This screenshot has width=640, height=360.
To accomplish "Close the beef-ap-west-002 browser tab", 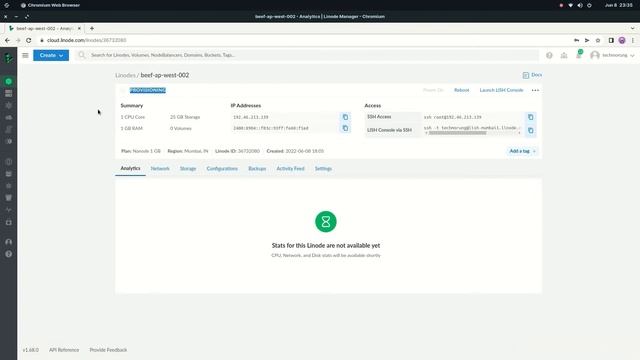I will click(79, 29).
